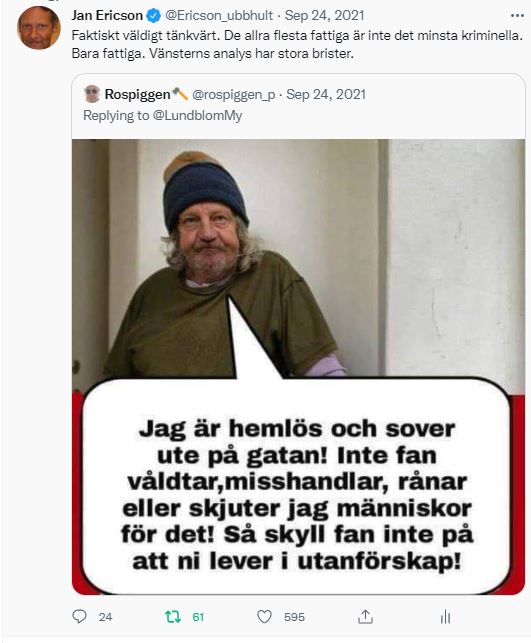Click the 24 replies count
531x643 pixels.
pyautogui.click(x=105, y=617)
